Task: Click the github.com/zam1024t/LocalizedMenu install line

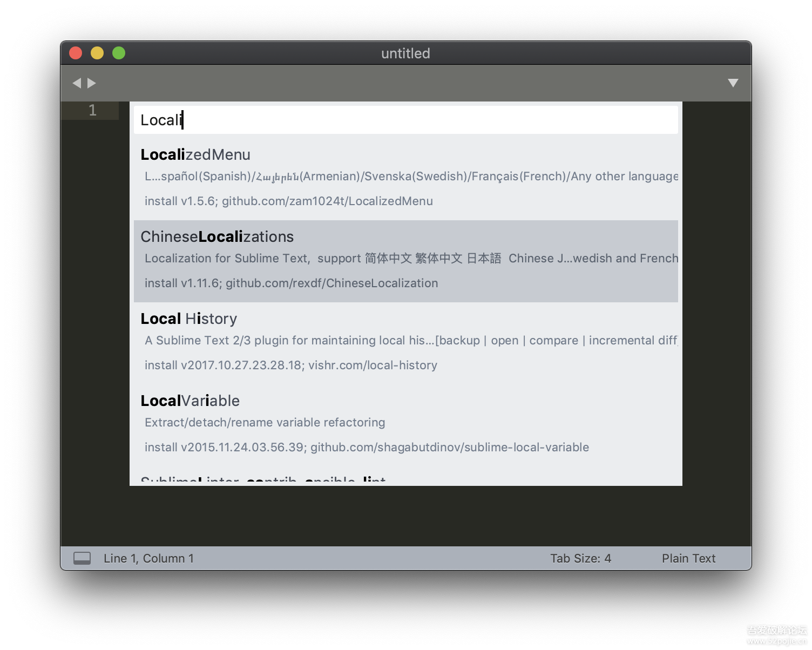Action: (289, 201)
